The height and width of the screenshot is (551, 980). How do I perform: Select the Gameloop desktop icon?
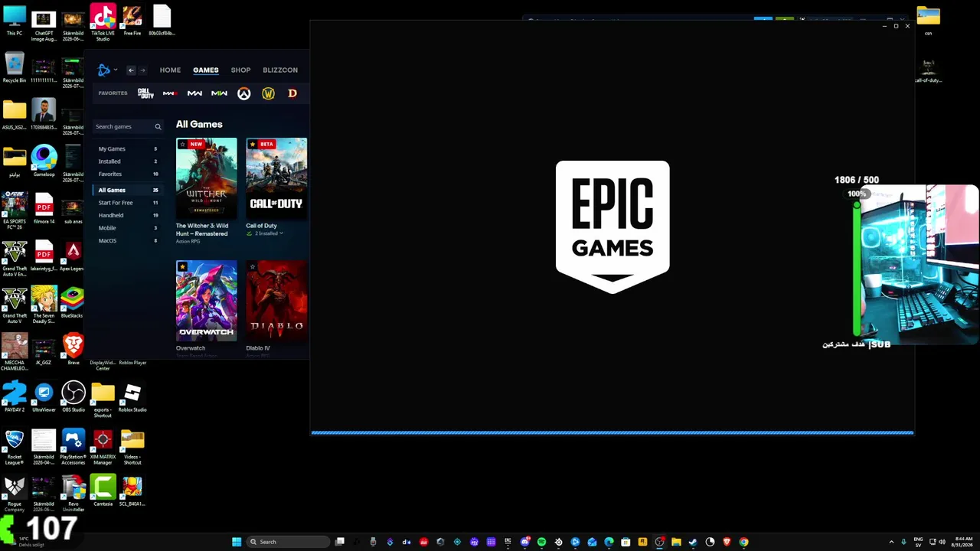point(44,161)
